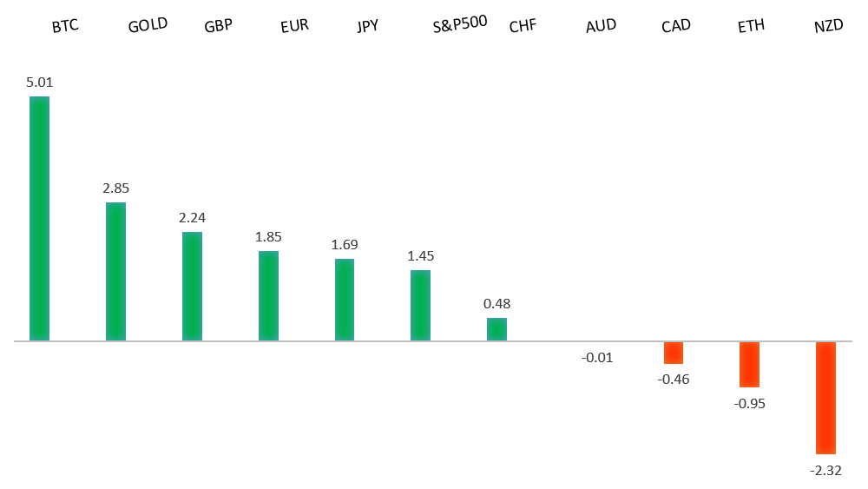868x489 pixels.
Task: Click the -2.32 value label
Action: tap(825, 470)
